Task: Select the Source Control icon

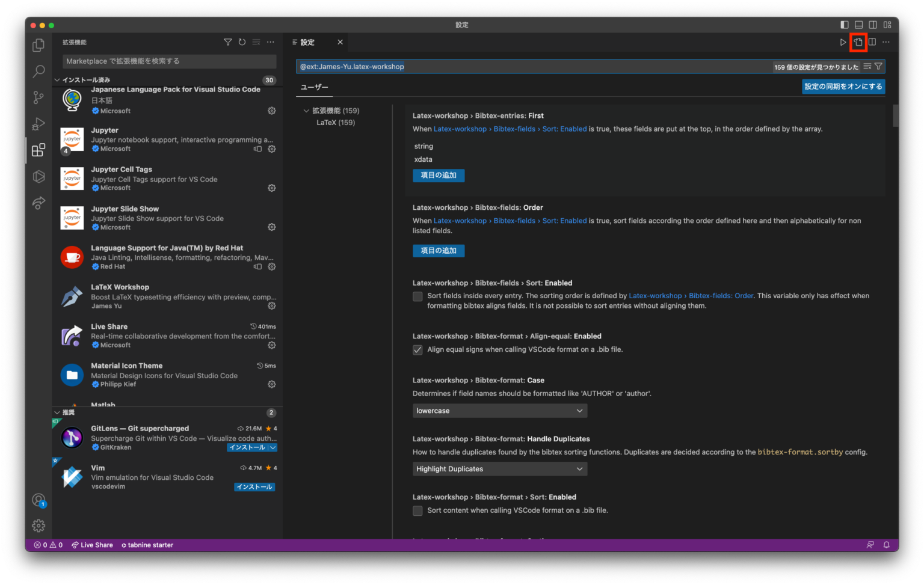Action: pyautogui.click(x=38, y=97)
